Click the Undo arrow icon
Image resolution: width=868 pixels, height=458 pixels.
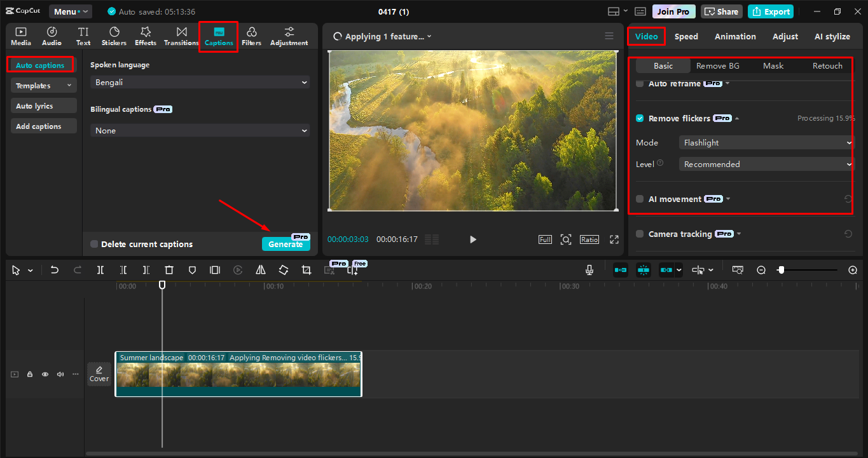point(54,269)
